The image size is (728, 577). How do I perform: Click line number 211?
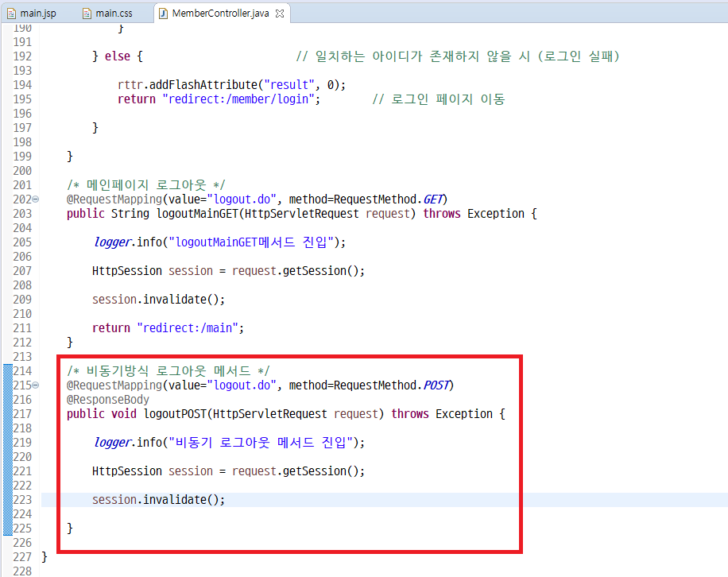22,327
